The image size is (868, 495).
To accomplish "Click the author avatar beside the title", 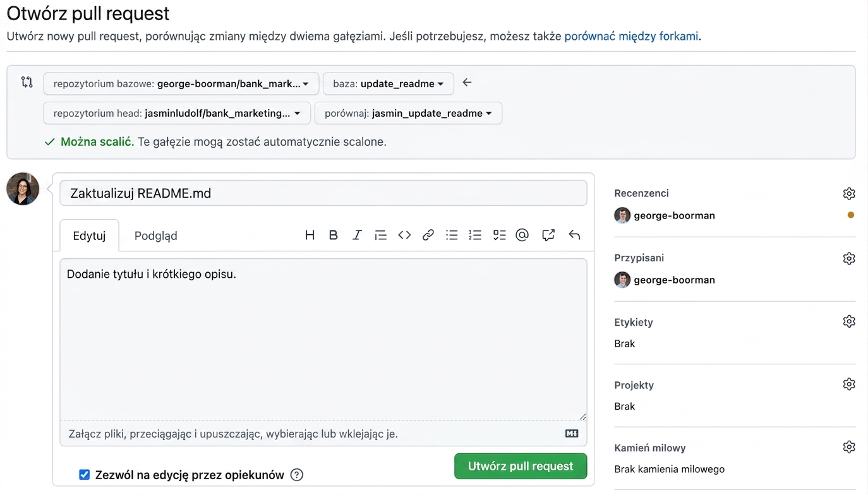I will tap(23, 189).
